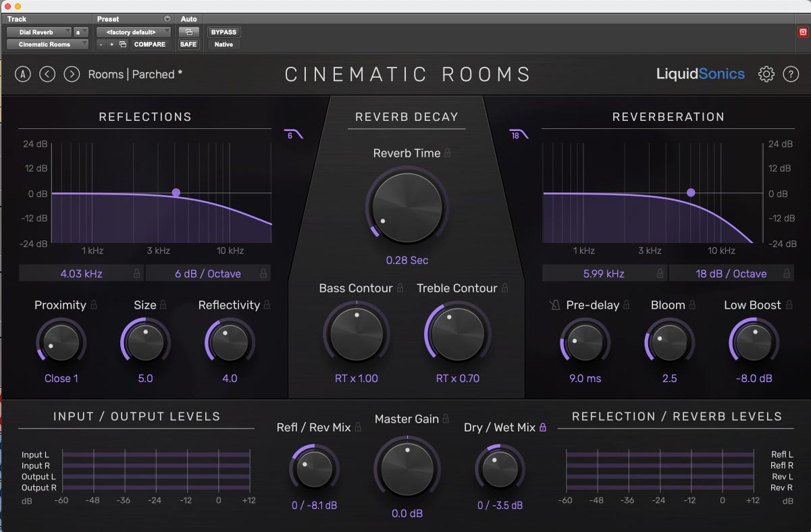Click the Treble Contour knob

(x=457, y=334)
